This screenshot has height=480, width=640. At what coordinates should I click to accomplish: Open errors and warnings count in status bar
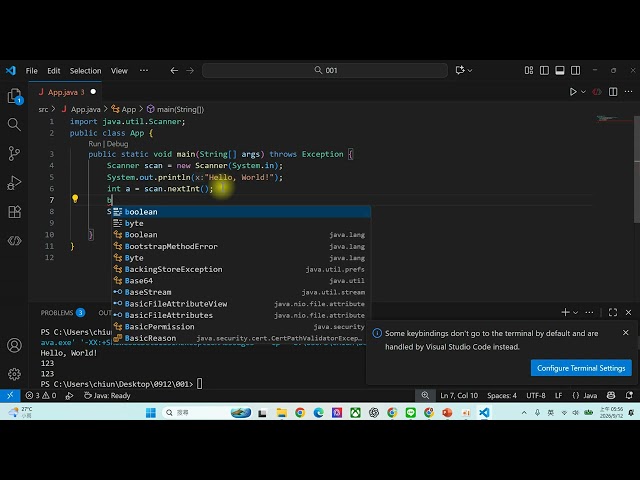click(x=41, y=396)
